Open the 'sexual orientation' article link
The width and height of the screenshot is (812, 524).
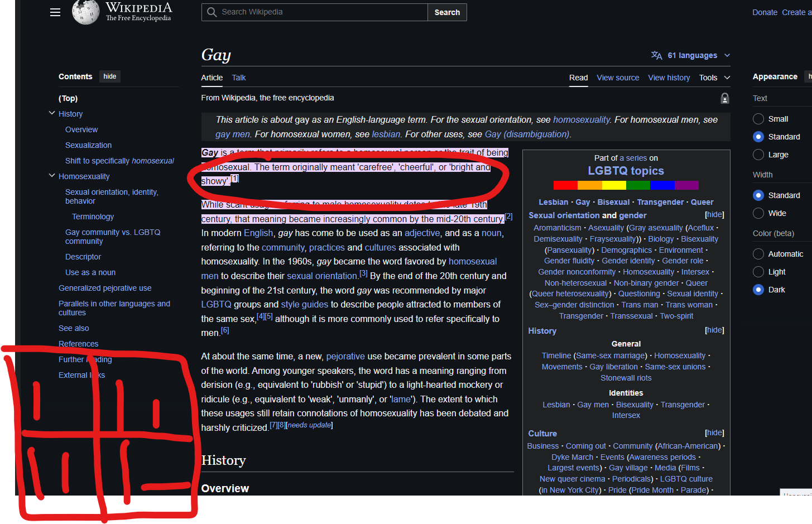[321, 276]
